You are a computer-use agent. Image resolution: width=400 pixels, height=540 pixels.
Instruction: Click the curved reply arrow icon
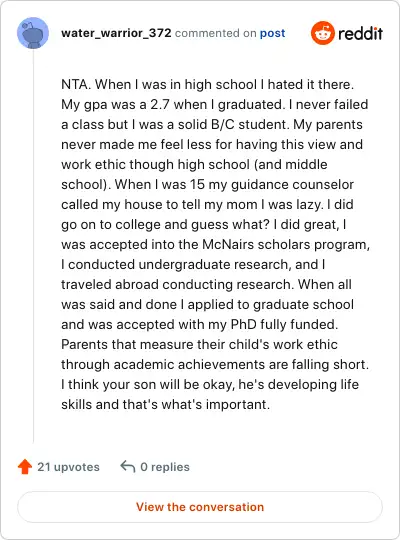(x=127, y=467)
